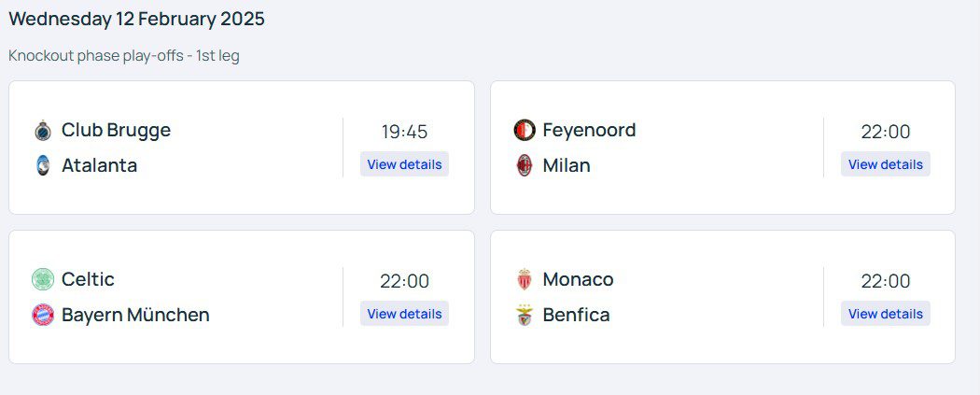This screenshot has width=980, height=395.
Task: Click the 19:45 kickoff time
Action: click(x=404, y=132)
